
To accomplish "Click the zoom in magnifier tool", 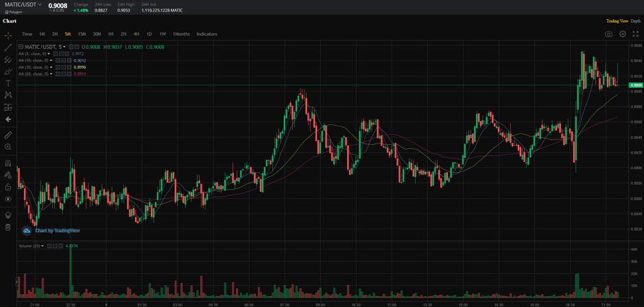I will [x=8, y=147].
